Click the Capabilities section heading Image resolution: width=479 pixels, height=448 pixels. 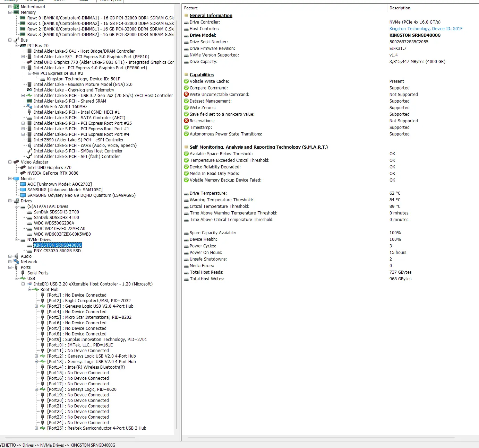click(202, 75)
